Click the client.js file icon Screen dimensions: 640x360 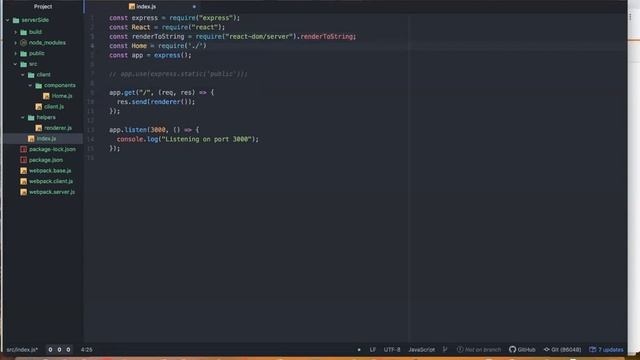point(39,107)
